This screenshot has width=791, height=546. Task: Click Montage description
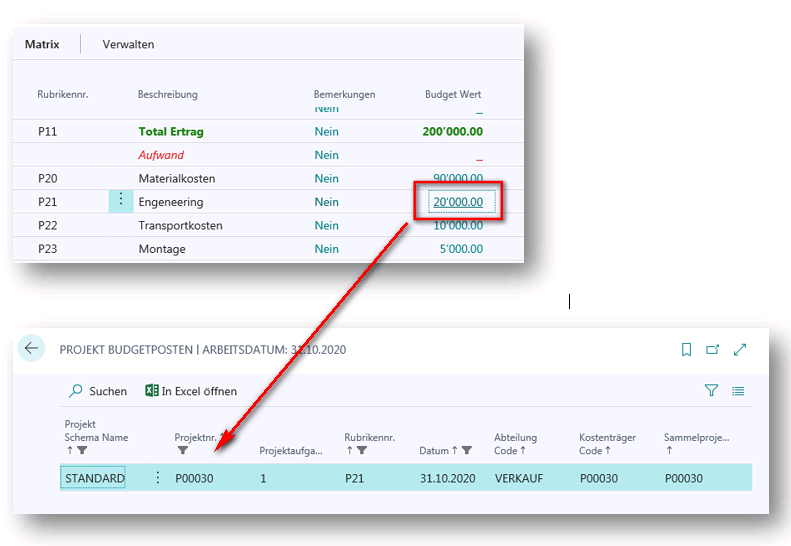tap(161, 249)
